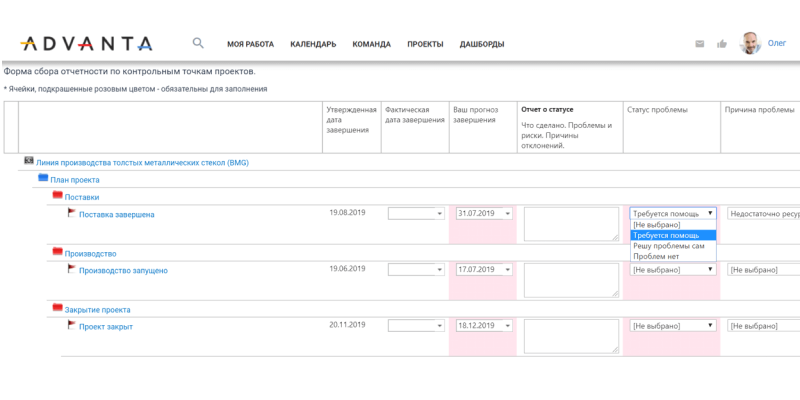
Task: Open the Поставка завершена milestone link
Action: click(x=116, y=215)
